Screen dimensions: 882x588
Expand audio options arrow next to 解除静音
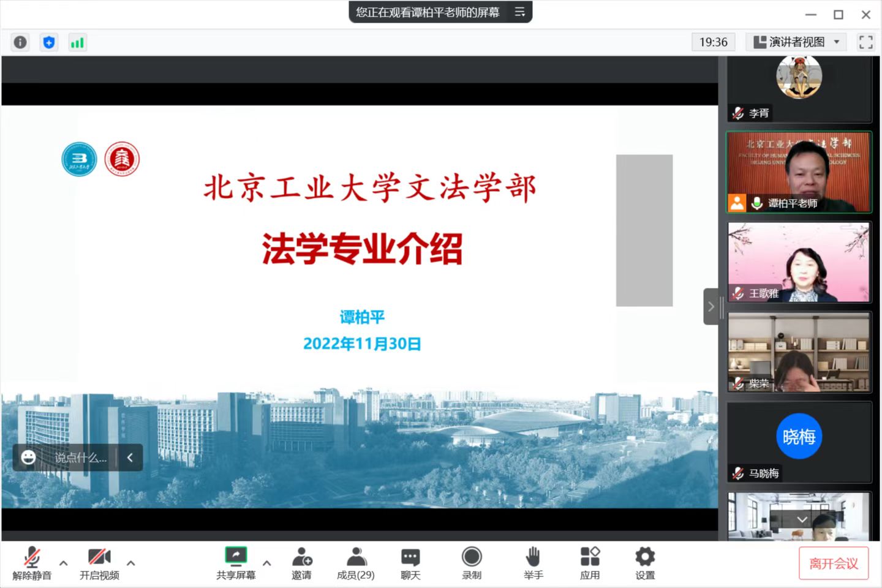(x=63, y=562)
